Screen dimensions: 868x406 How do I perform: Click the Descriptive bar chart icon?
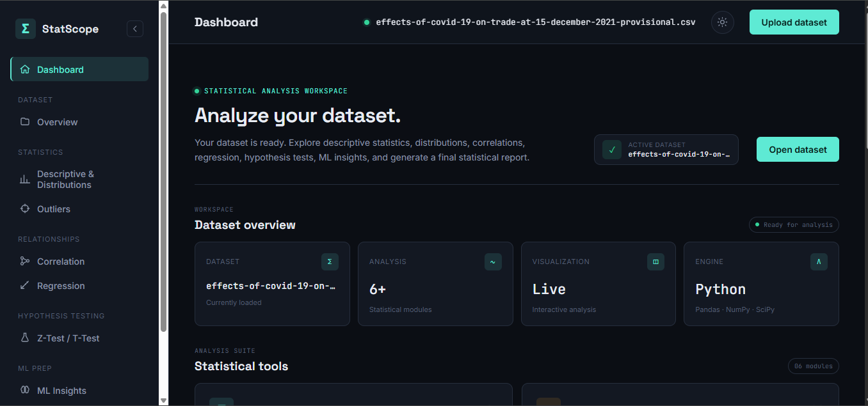25,180
